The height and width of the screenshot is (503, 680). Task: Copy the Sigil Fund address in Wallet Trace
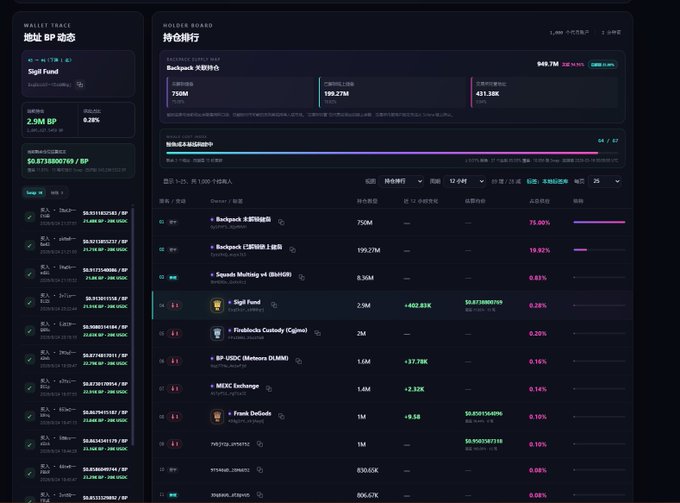click(x=80, y=85)
